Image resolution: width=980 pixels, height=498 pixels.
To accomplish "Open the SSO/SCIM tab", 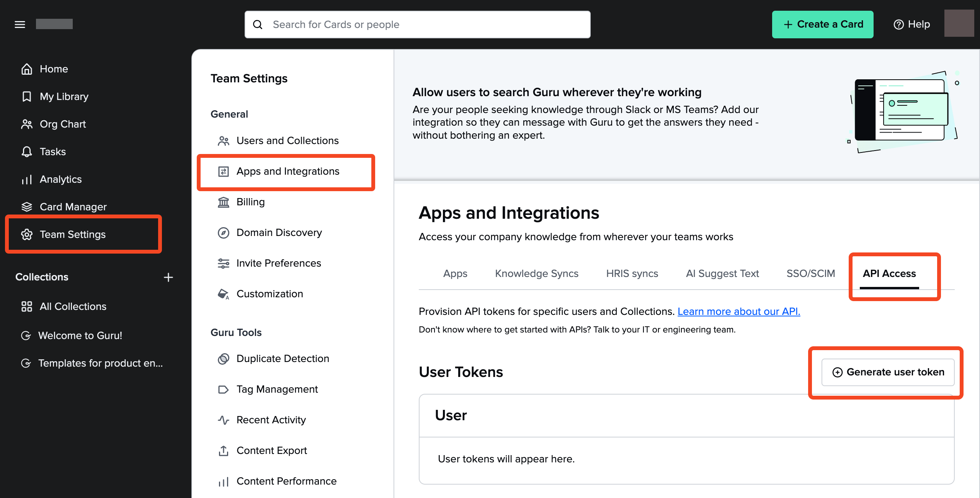I will click(811, 274).
